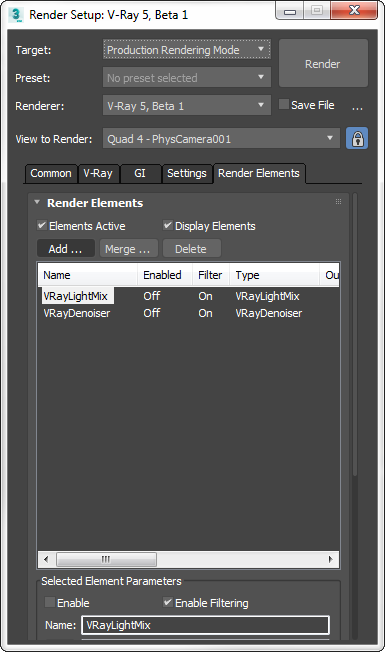Viewport: 385px width, 652px height.
Task: Switch to the V-Ray tab
Action: coord(98,173)
